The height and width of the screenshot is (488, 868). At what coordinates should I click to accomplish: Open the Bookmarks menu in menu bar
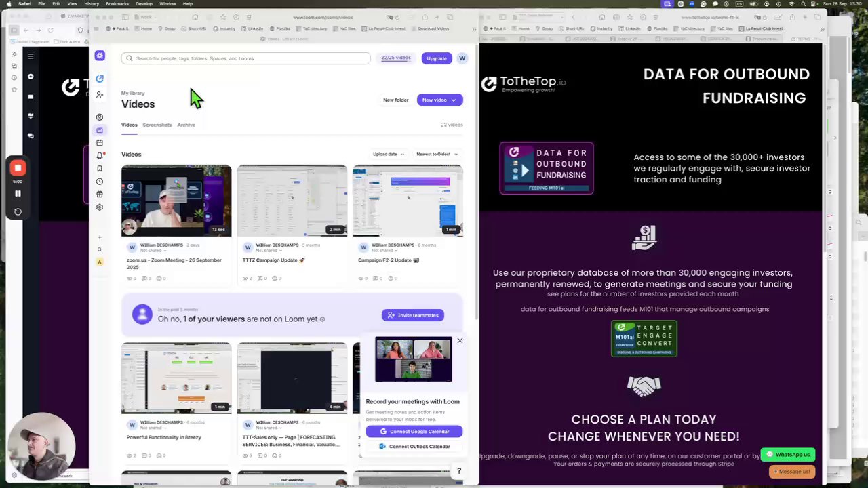117,3
